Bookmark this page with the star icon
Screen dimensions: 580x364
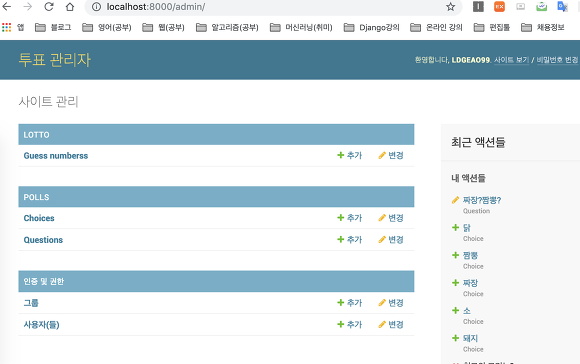450,7
